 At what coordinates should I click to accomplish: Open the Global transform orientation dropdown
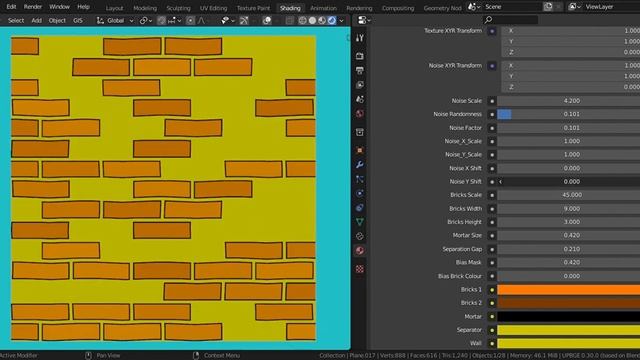115,20
